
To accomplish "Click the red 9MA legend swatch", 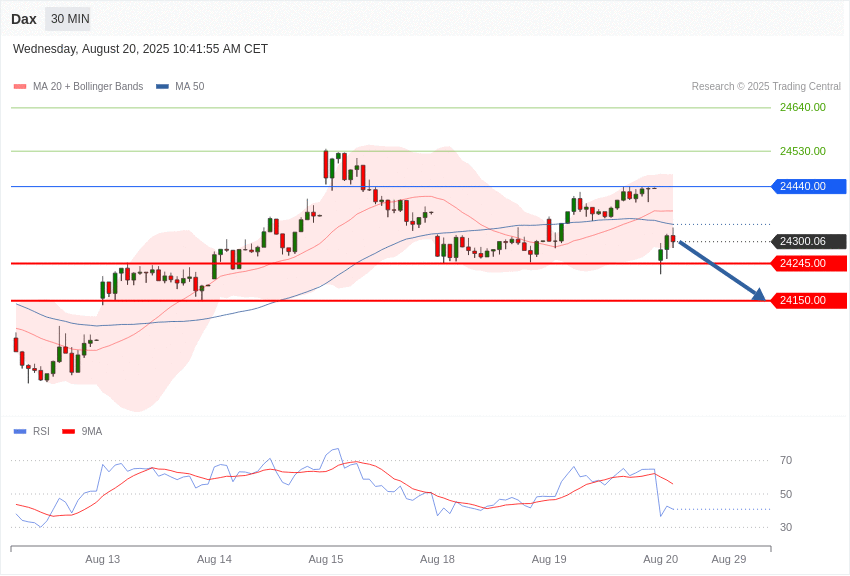I will tap(69, 432).
